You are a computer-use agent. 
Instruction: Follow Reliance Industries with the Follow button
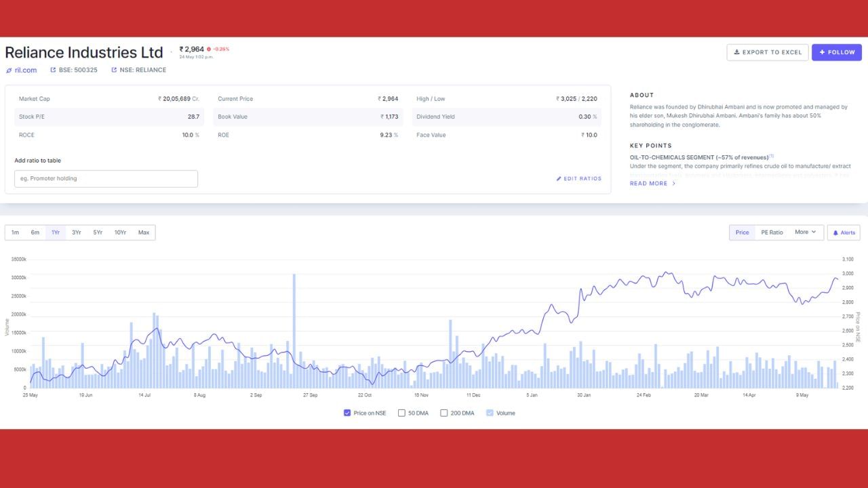(837, 52)
